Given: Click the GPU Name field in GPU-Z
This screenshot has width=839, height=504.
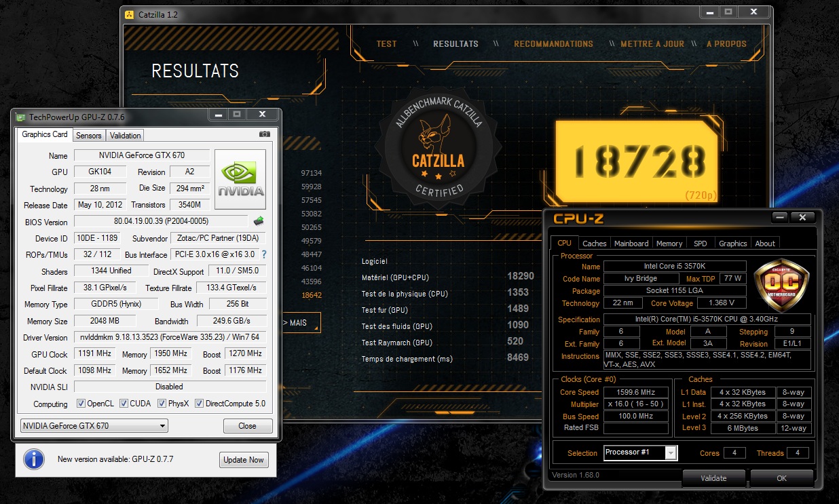Looking at the screenshot, I should (141, 155).
